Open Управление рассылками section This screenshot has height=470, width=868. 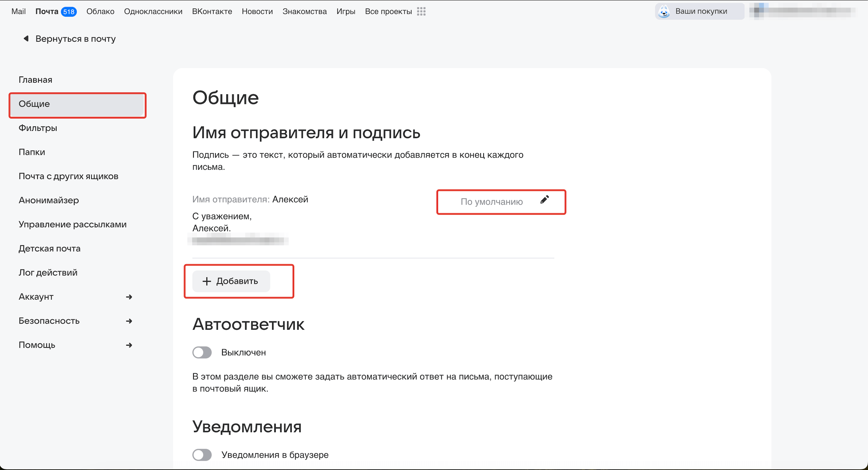pos(73,224)
